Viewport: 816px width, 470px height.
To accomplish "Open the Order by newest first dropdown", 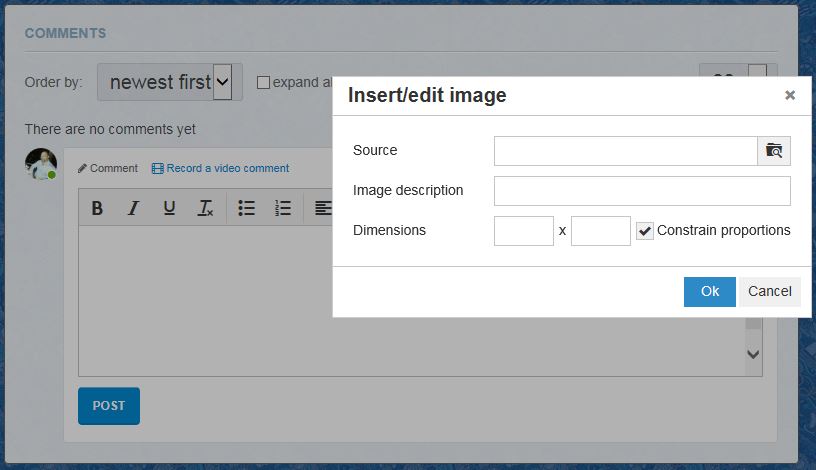I will pyautogui.click(x=169, y=82).
